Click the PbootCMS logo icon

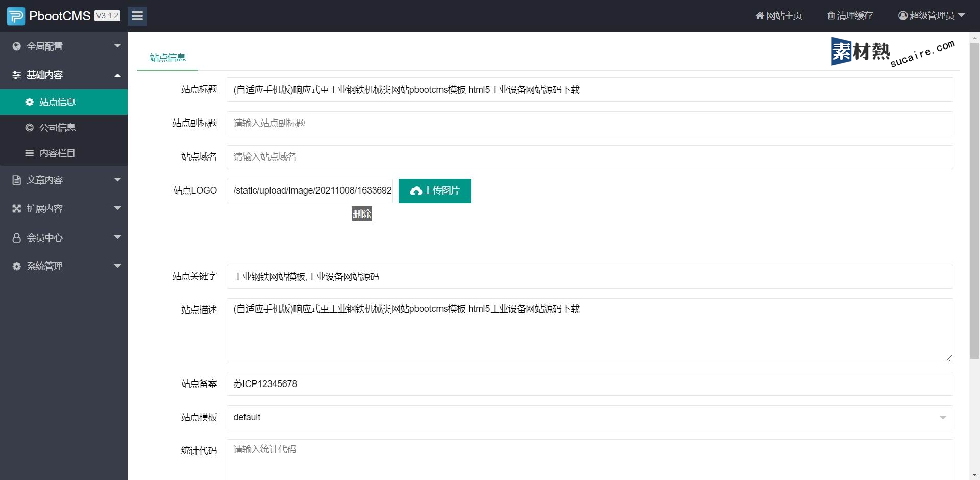[x=16, y=16]
